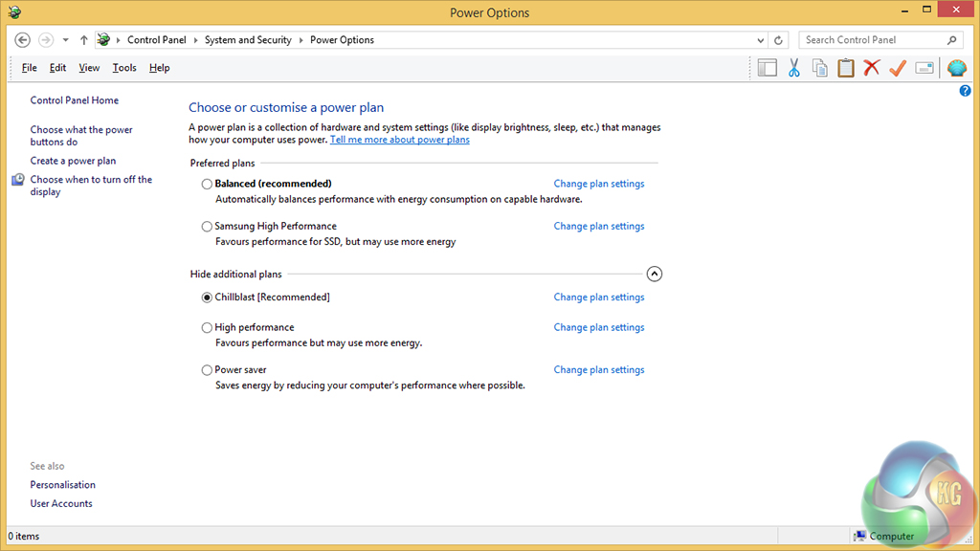Viewport: 980px width, 551px height.
Task: Select the Balanced (recommended) power plan
Action: pos(207,184)
